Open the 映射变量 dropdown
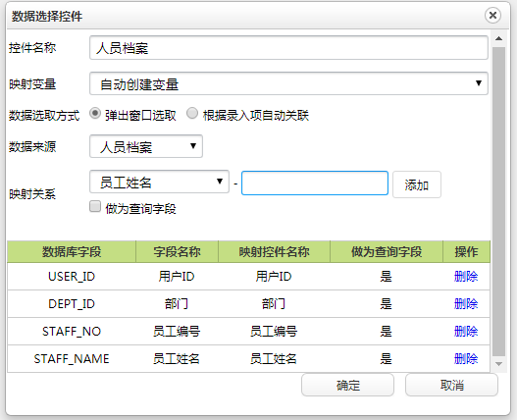 click(288, 83)
